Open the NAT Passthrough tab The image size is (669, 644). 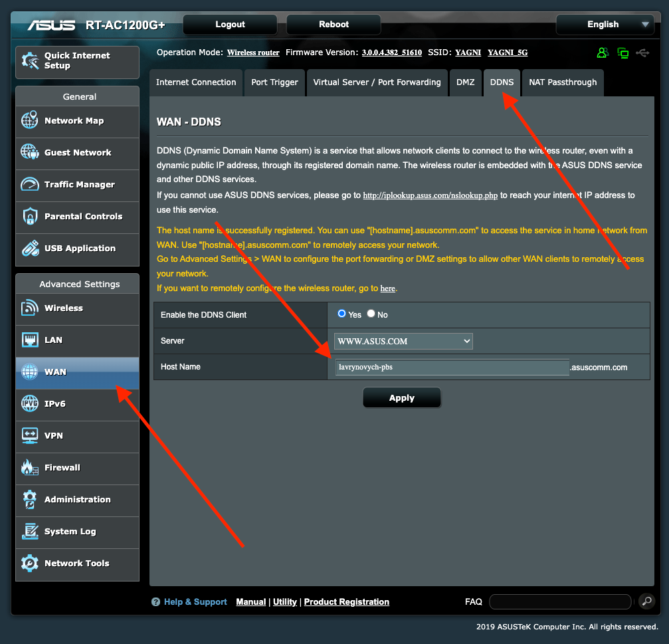pyautogui.click(x=563, y=82)
